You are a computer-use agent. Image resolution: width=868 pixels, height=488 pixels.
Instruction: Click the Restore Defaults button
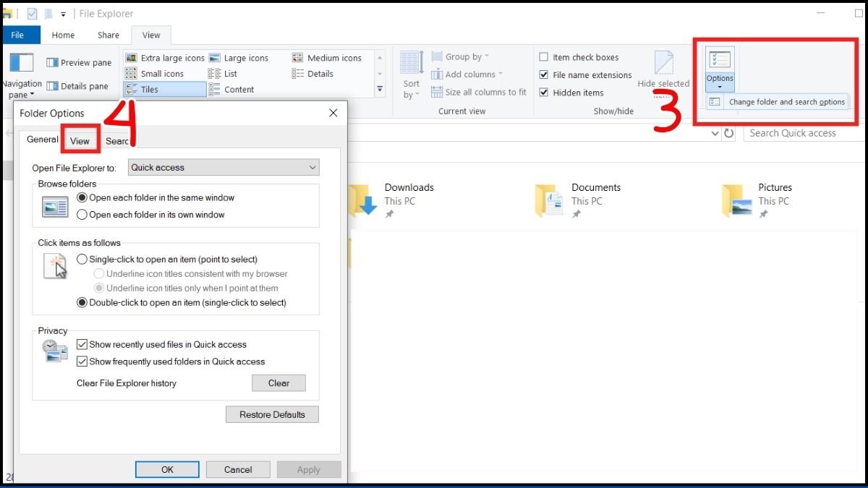[272, 414]
